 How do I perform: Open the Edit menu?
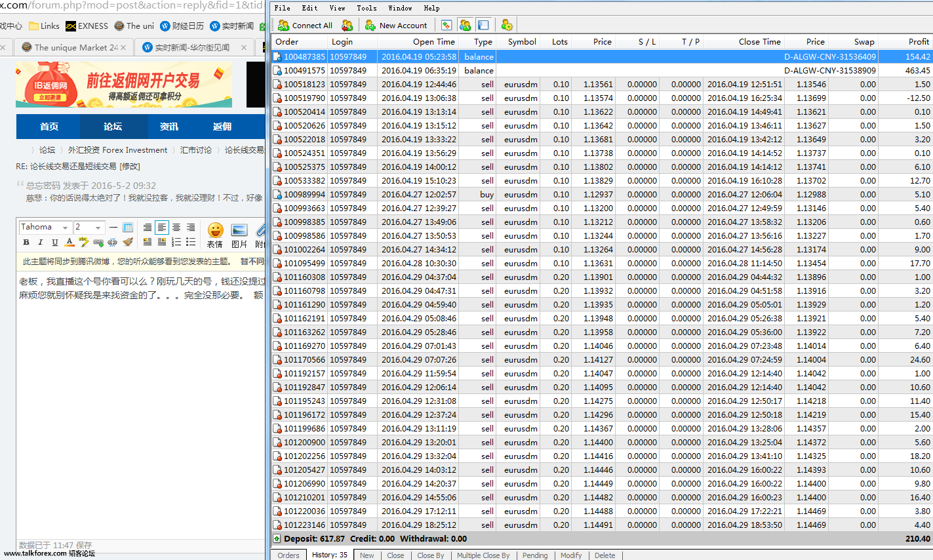point(309,8)
